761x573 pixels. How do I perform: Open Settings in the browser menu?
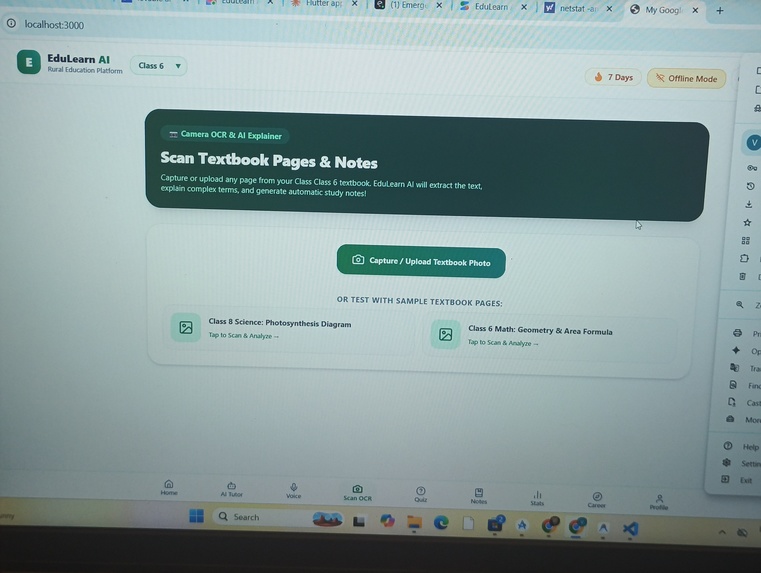(740, 463)
